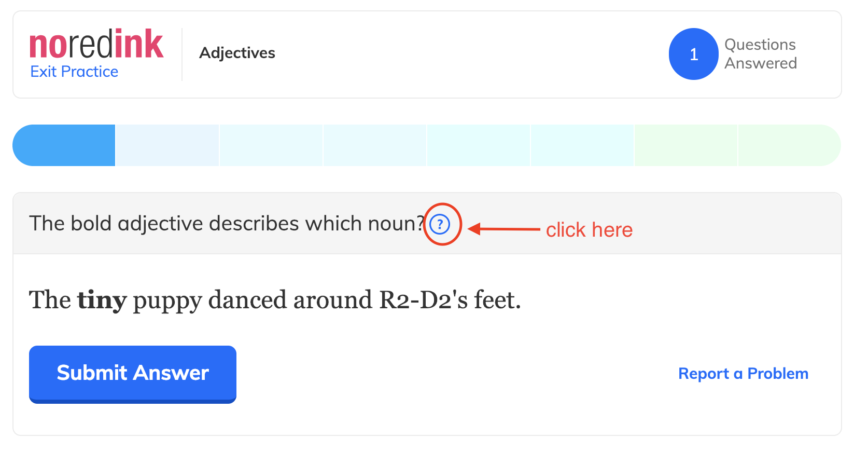Click the red "click here" annotation text

pyautogui.click(x=590, y=230)
